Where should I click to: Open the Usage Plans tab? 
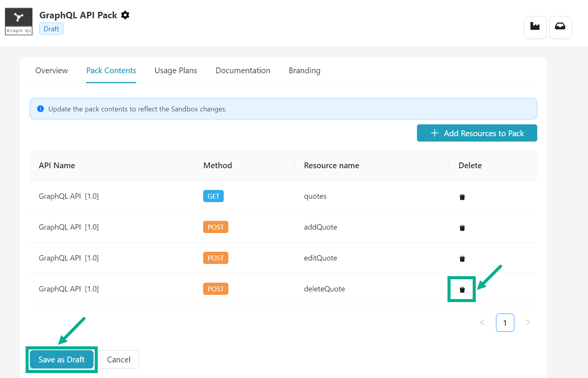point(176,71)
